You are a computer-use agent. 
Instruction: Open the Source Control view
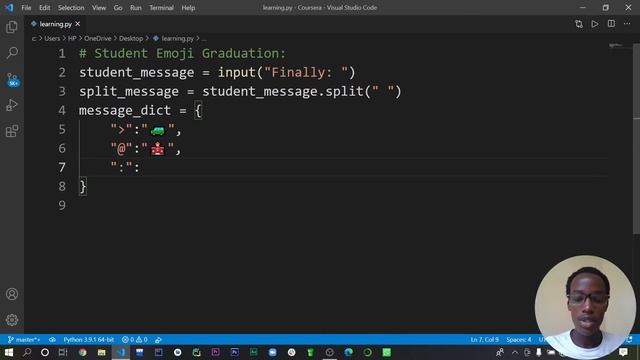12,79
